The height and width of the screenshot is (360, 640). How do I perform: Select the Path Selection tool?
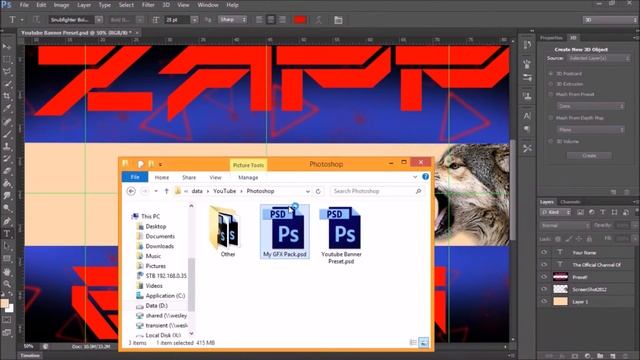(x=7, y=246)
